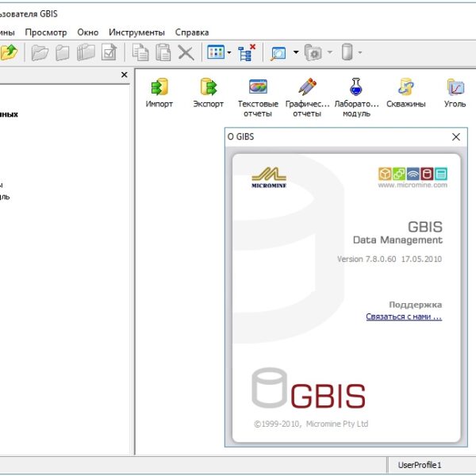Image resolution: width=476 pixels, height=476 pixels.
Task: Click the tree with red X toolbar icon
Action: coord(247,52)
